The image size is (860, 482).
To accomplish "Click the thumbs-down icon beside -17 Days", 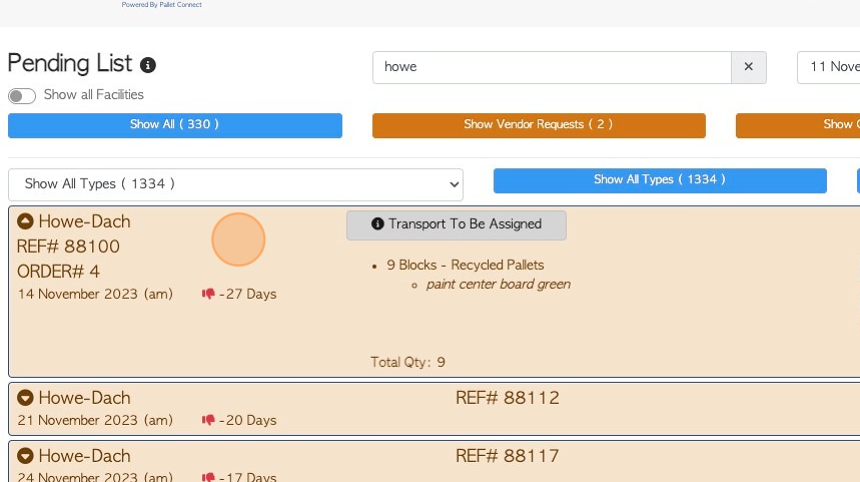I will (208, 477).
